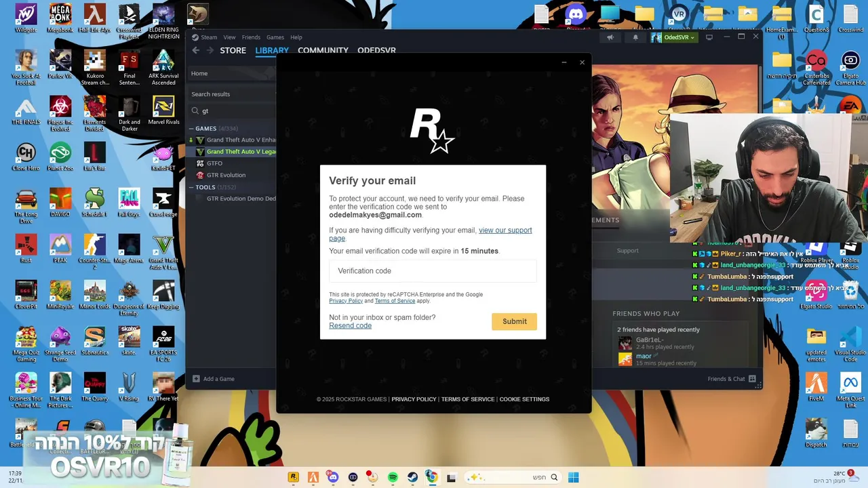Open the Fall Guys desktop shortcut

[129, 203]
